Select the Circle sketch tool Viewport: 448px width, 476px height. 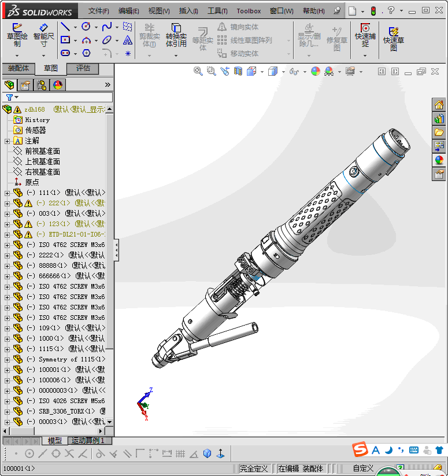coord(86,27)
